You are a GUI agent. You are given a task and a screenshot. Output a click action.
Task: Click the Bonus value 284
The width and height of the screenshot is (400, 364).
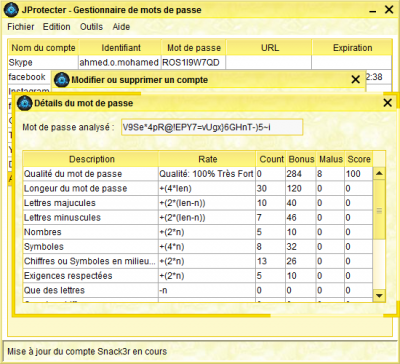(x=301, y=174)
